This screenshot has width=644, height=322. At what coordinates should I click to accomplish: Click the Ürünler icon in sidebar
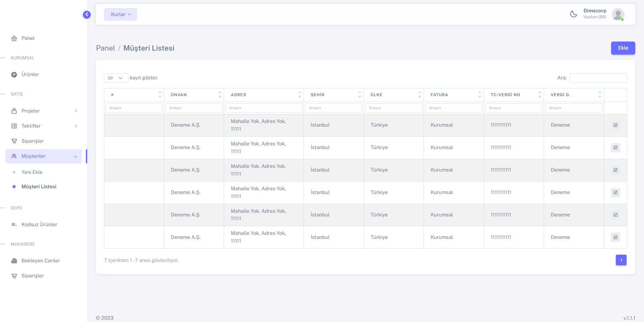point(14,75)
